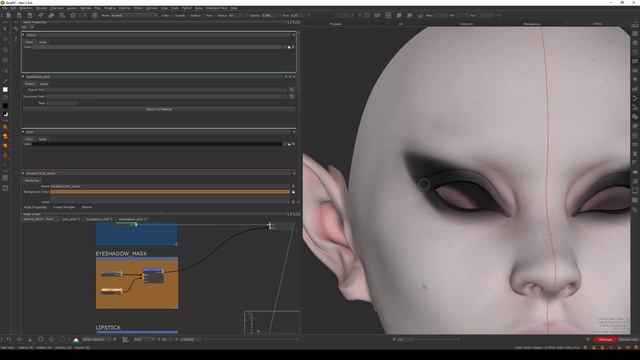
Task: Browse for Export Path with folder icon
Action: click(x=291, y=90)
